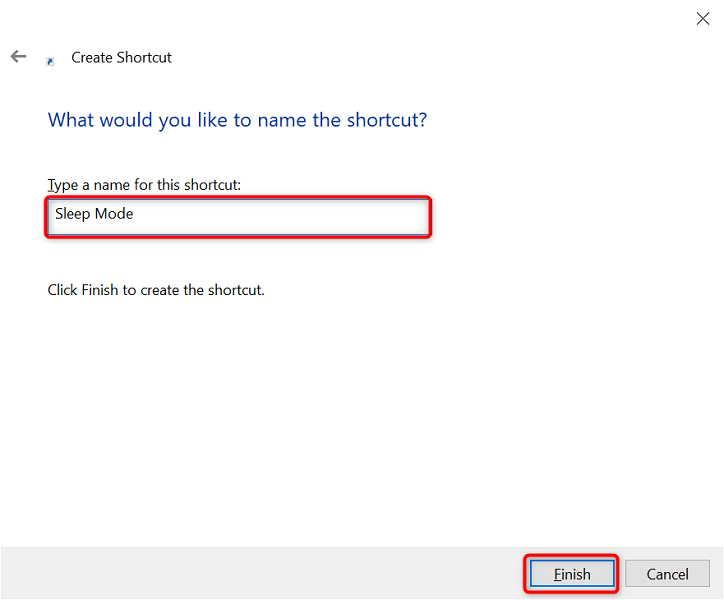Click "shortcut?" at the end of the heading

[x=386, y=120]
